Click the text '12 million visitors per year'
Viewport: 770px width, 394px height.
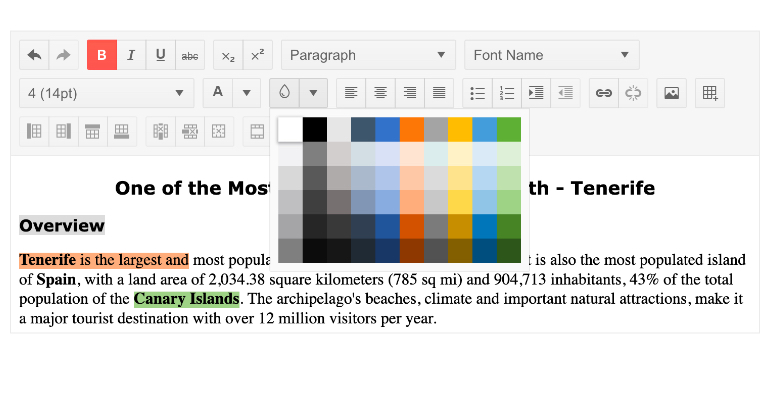tap(347, 319)
